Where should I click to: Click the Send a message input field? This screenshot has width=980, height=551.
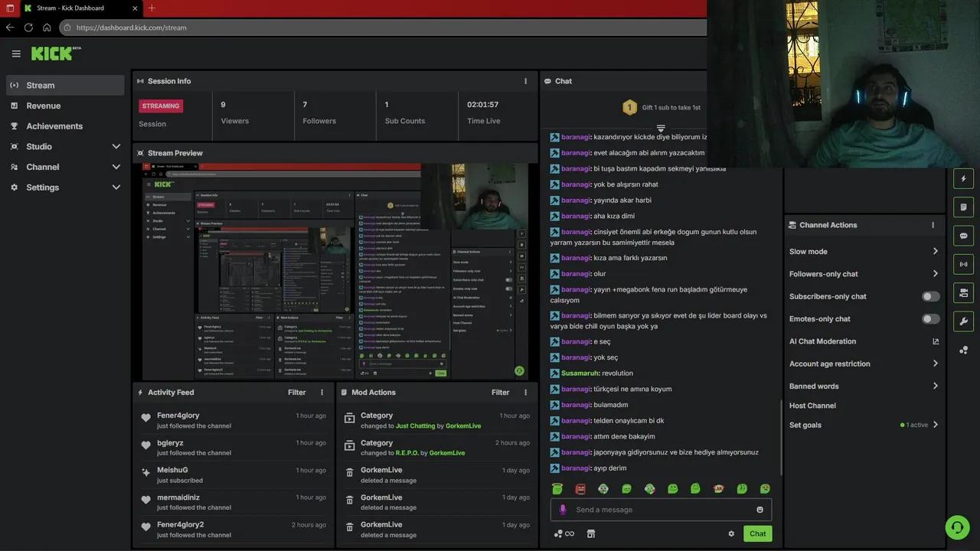661,510
